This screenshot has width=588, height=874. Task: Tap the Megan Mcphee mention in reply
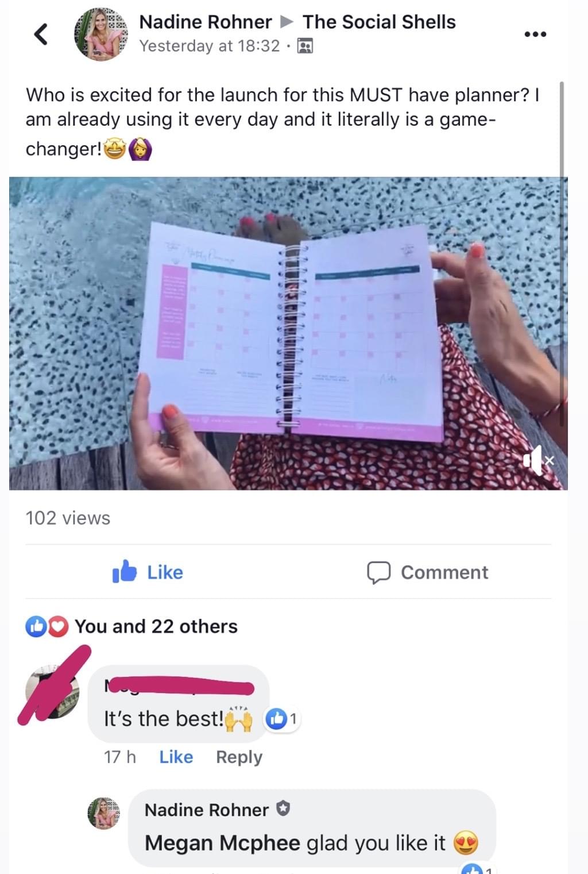tap(222, 843)
